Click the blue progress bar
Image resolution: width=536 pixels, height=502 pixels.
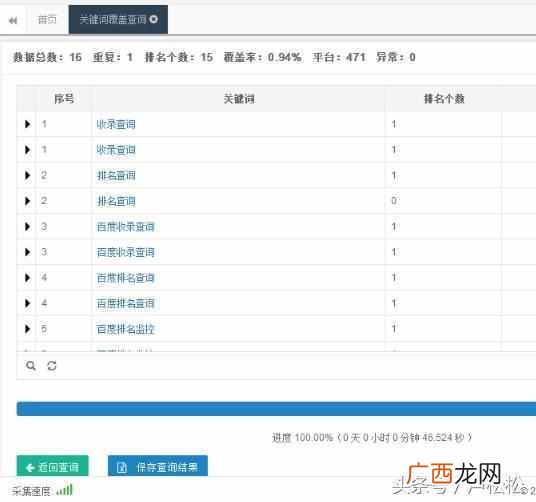coord(276,409)
